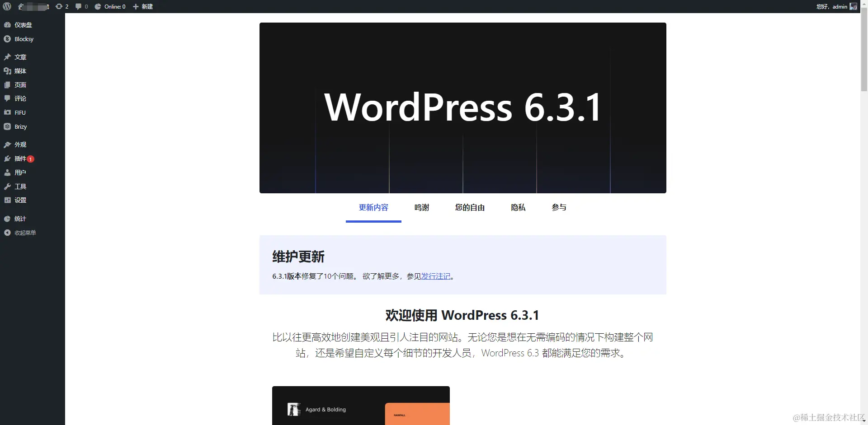Click the page vertical scrollbar thumb
The width and height of the screenshot is (868, 425).
pyautogui.click(x=864, y=49)
